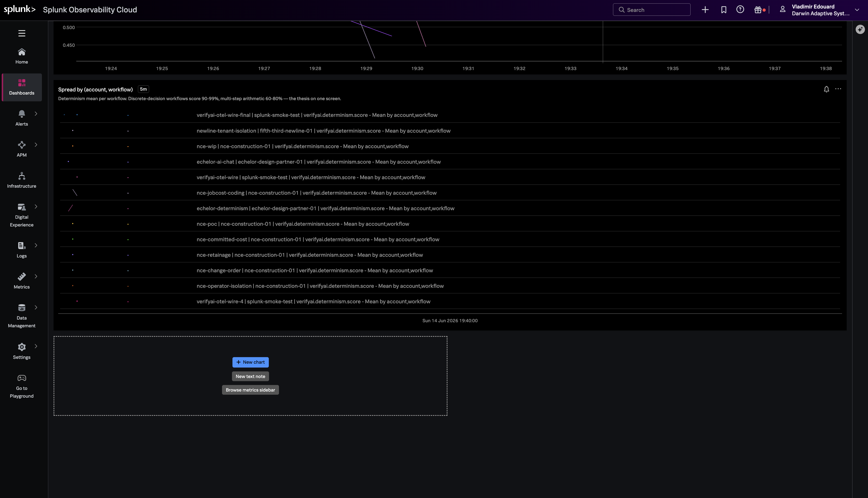
Task: Select the newline-tenant-isolation legend row
Action: point(450,131)
